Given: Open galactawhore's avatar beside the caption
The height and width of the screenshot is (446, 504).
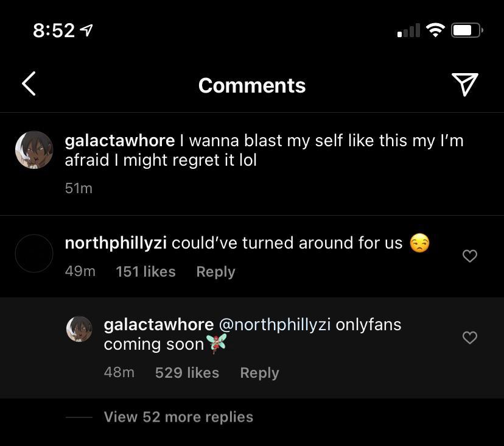Looking at the screenshot, I should (x=34, y=150).
